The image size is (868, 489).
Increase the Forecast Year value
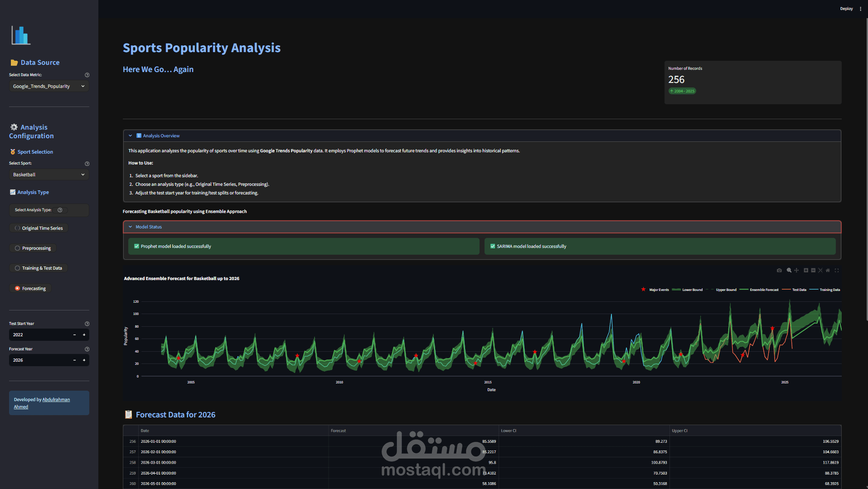84,360
